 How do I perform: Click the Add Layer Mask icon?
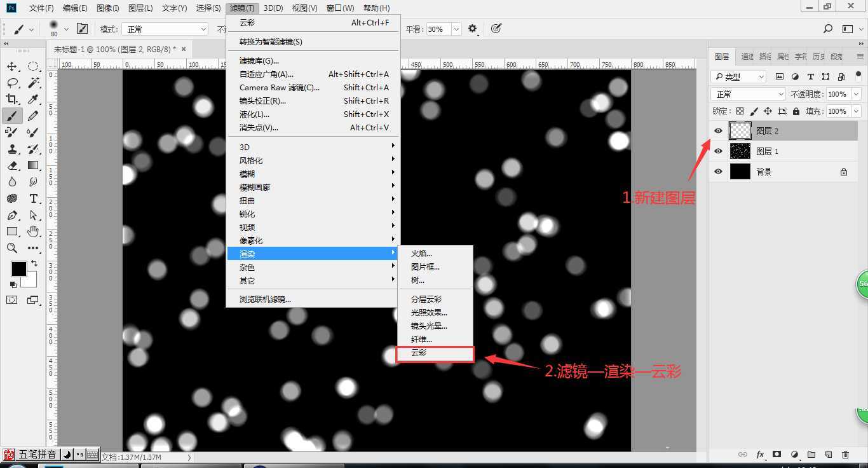778,454
